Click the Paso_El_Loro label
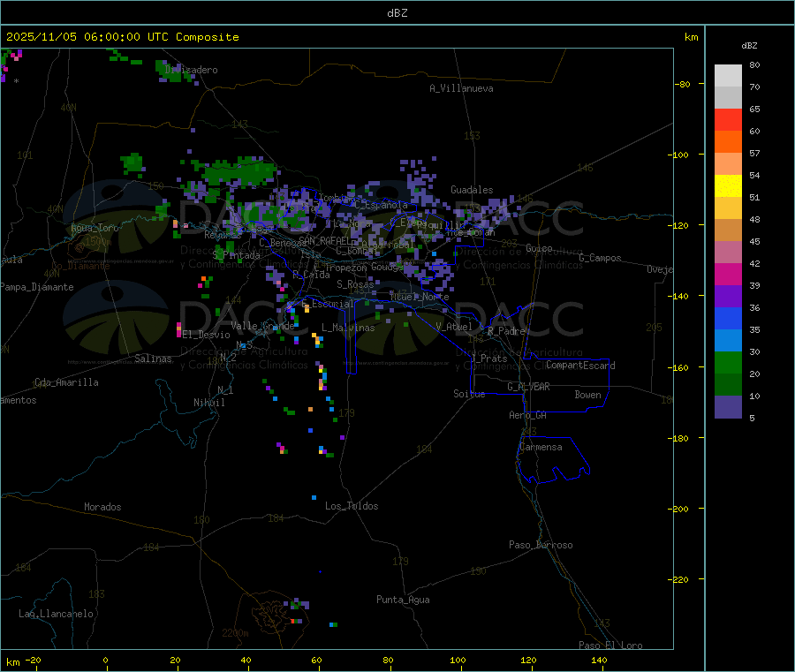Screen dimensions: 795x672 click(610, 646)
